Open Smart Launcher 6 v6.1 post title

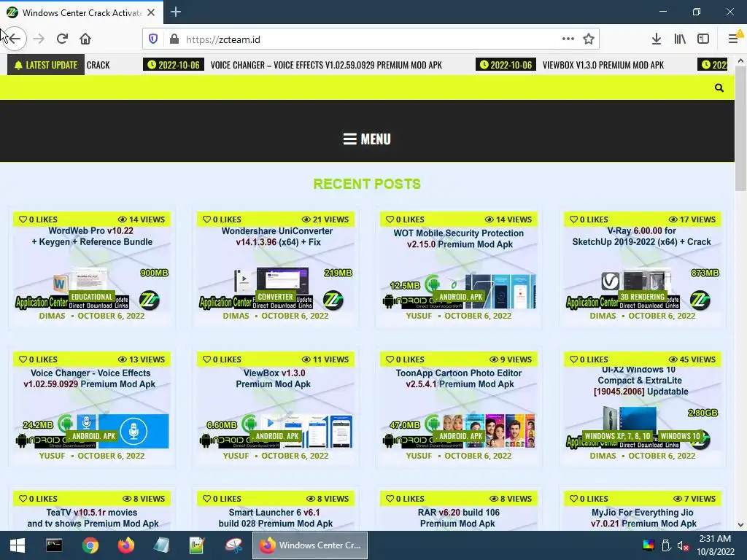(x=276, y=518)
